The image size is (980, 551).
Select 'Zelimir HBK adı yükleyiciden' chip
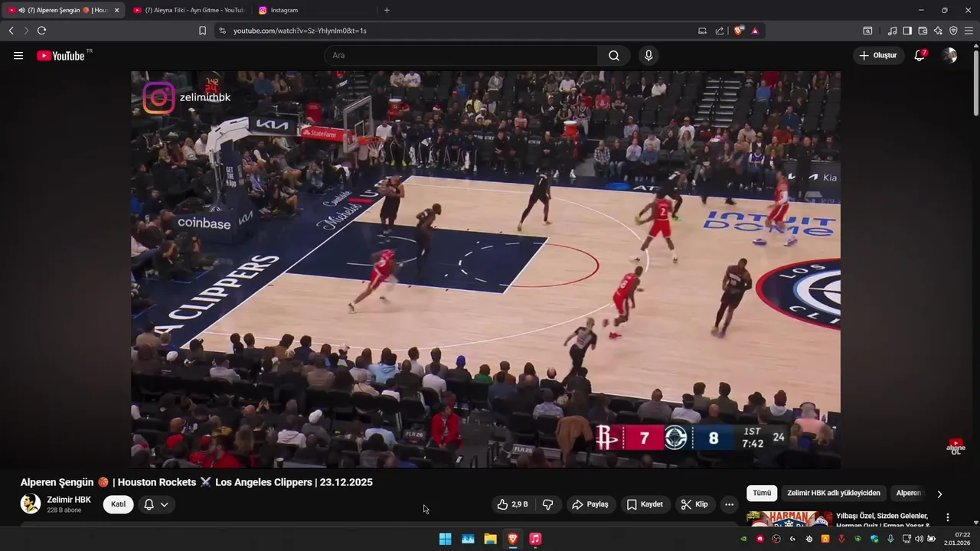coord(834,493)
